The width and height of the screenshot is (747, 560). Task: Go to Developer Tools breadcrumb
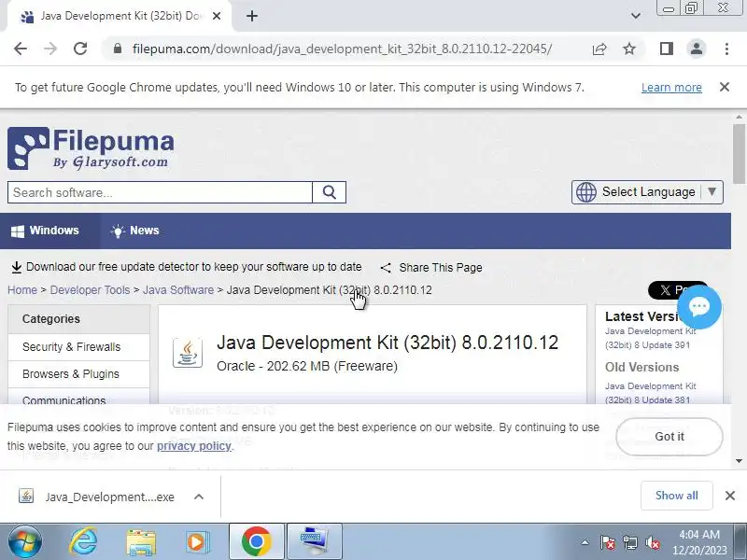90,290
